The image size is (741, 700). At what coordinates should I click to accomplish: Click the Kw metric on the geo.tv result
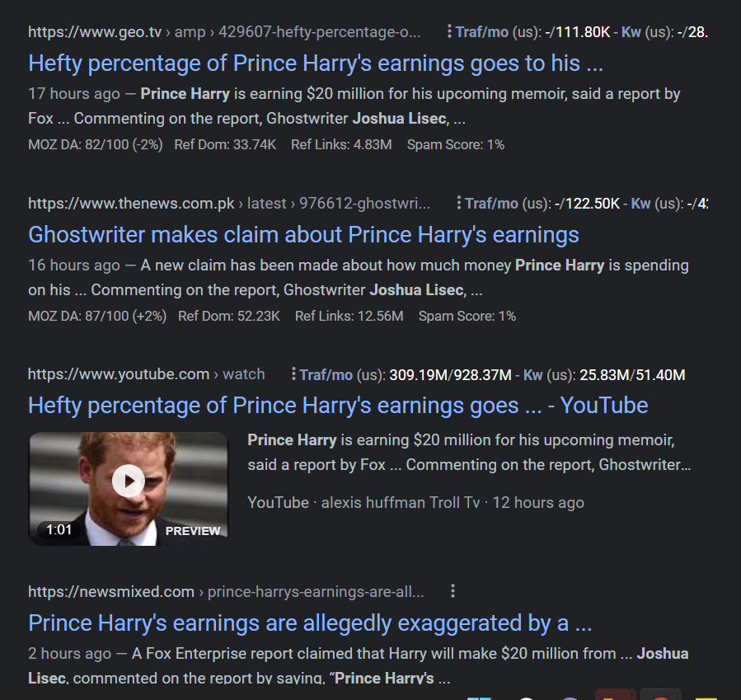pyautogui.click(x=631, y=32)
